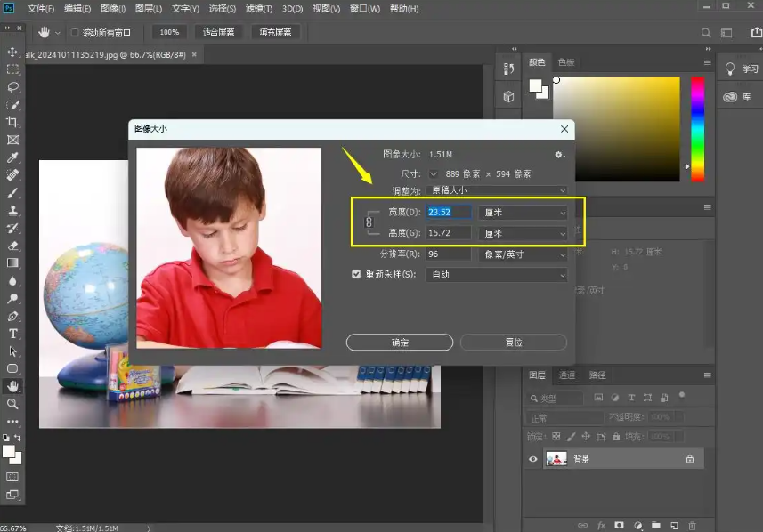Enable Scroll All Windows checkbox
This screenshot has height=532, width=763.
(x=75, y=33)
